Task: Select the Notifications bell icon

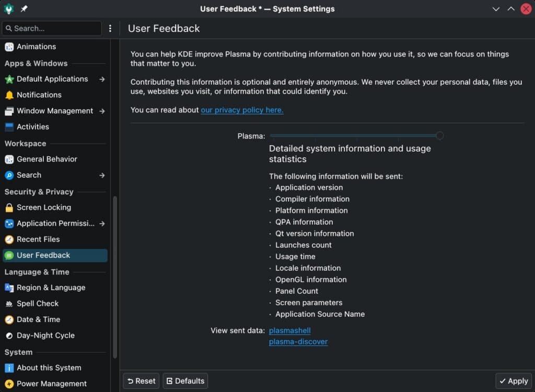Action: click(9, 95)
